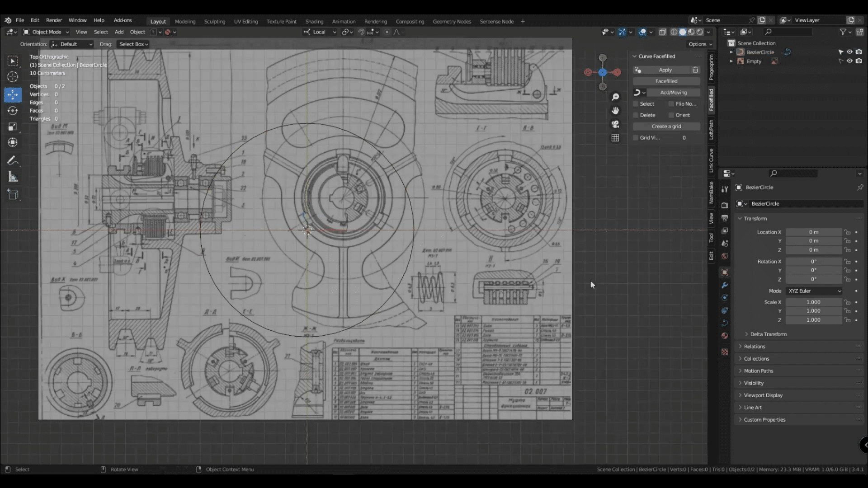Select the Scale tool
Image resolution: width=868 pixels, height=488 pixels.
[x=13, y=127]
